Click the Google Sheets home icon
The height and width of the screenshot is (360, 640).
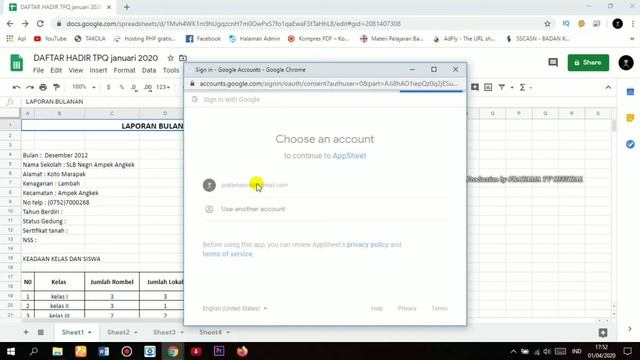click(16, 64)
